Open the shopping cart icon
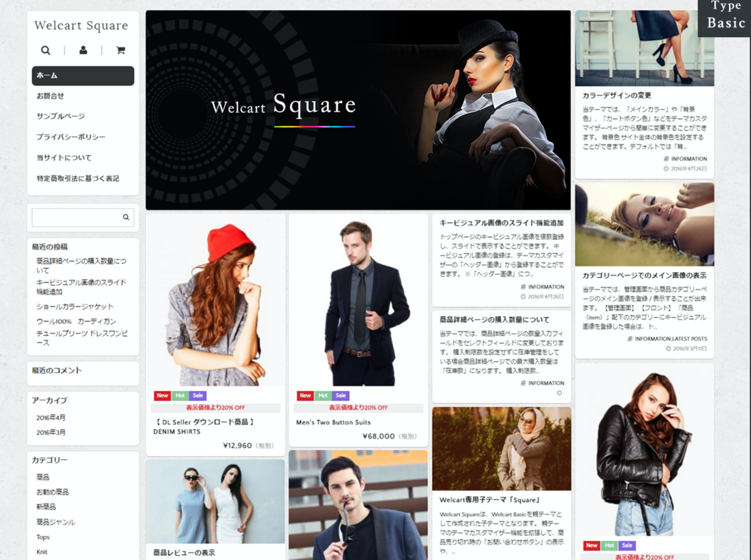The height and width of the screenshot is (560, 751). 121,50
